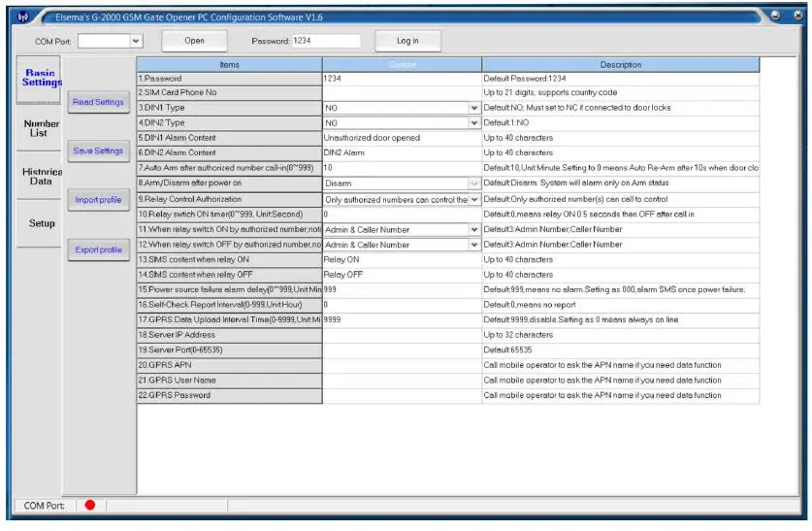Image resolution: width=812 pixels, height=531 pixels.
Task: Open the COM Port dropdown
Action: (x=136, y=41)
